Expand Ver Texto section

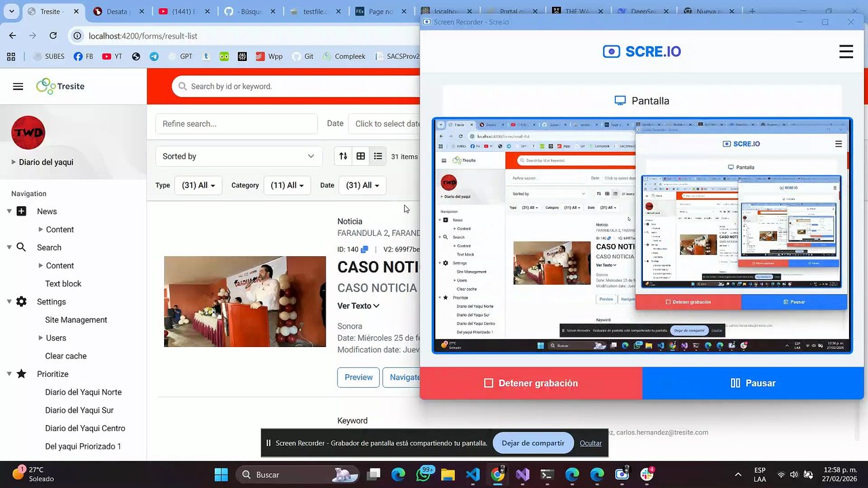coord(358,306)
